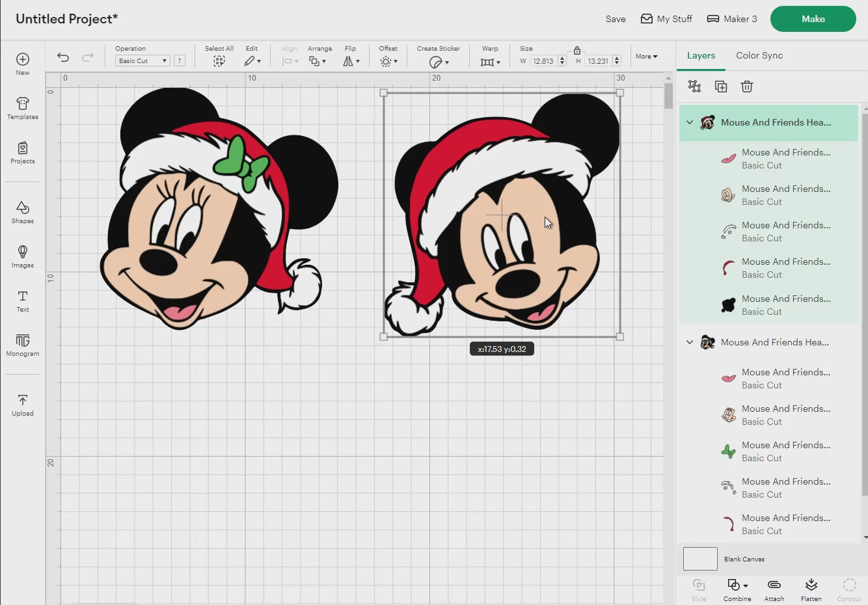Open the Flip dropdown
The height and width of the screenshot is (605, 868).
pos(351,60)
